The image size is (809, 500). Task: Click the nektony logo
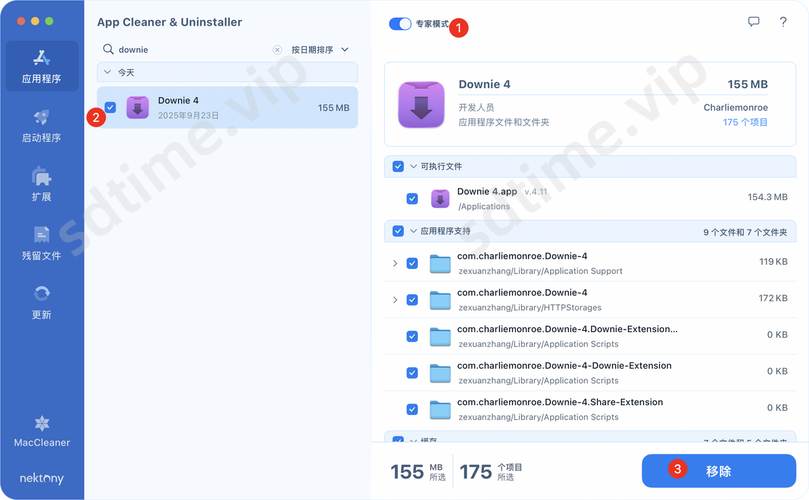coord(42,478)
